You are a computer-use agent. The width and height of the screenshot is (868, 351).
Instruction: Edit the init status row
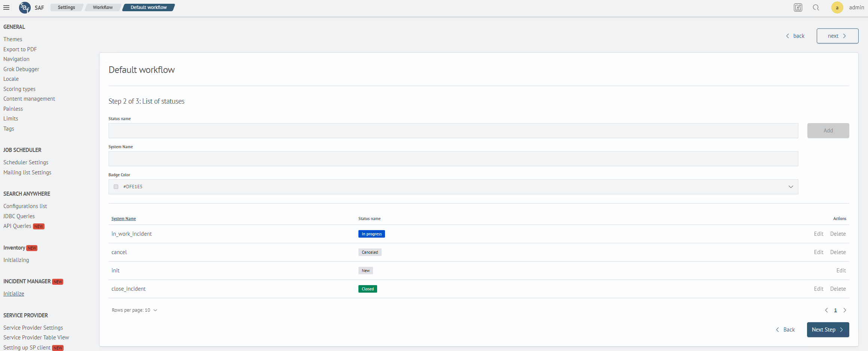click(841, 271)
